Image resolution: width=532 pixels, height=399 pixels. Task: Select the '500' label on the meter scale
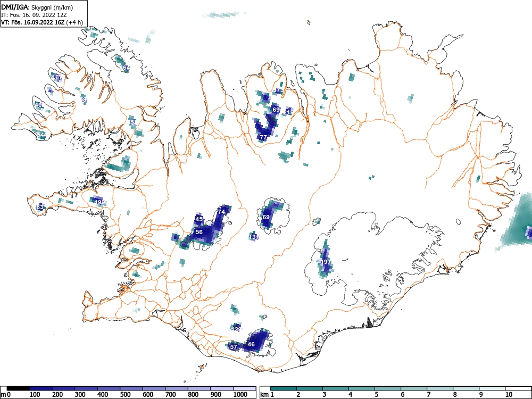pyautogui.click(x=126, y=395)
